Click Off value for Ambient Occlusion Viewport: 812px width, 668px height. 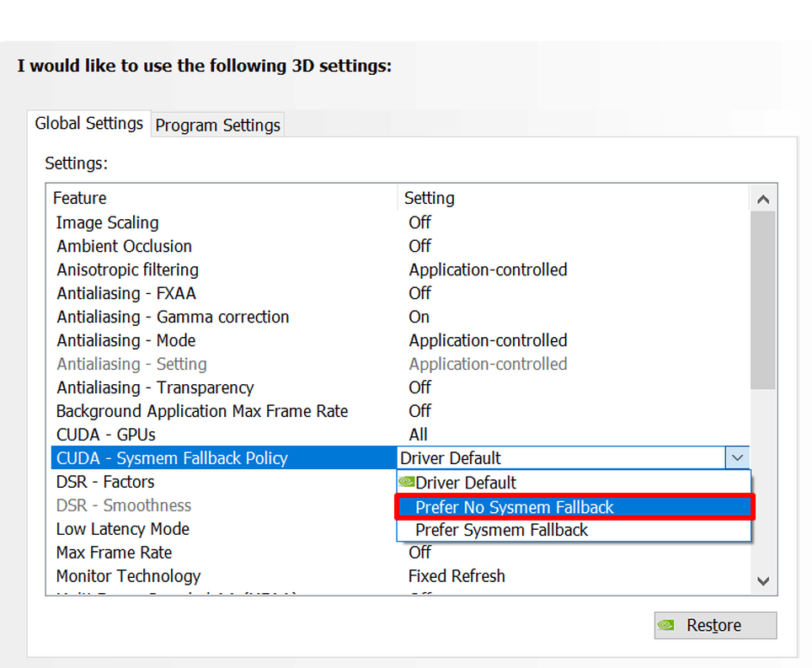pos(419,246)
